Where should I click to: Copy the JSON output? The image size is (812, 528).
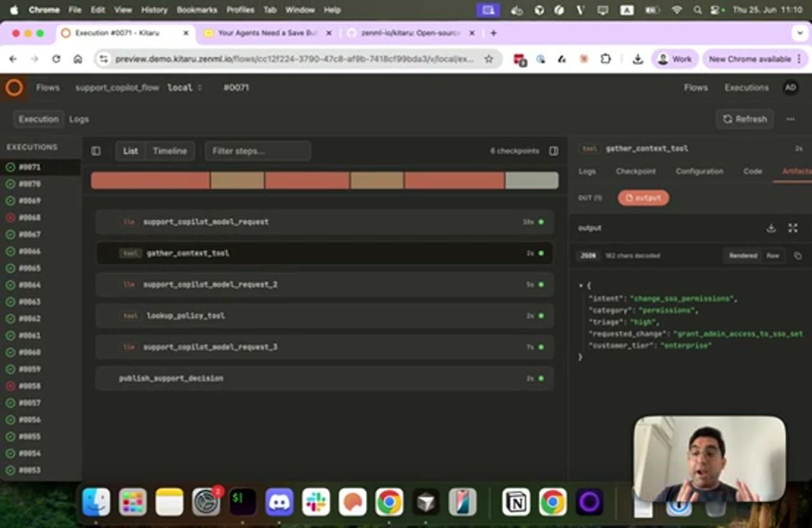point(798,256)
